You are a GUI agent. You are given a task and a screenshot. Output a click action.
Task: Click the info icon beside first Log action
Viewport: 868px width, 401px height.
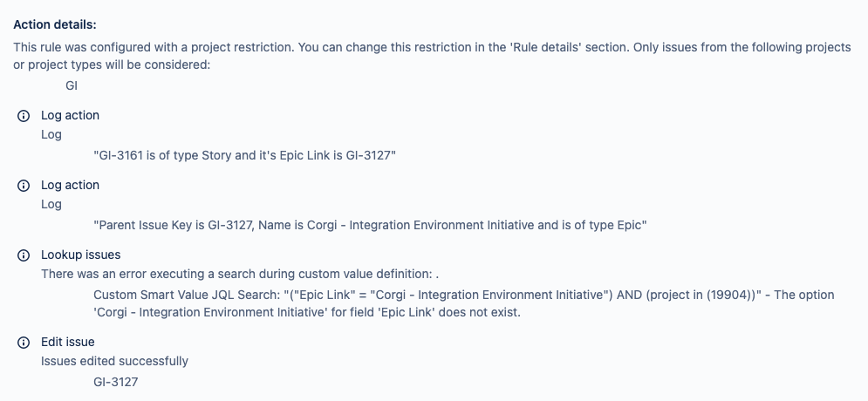24,116
